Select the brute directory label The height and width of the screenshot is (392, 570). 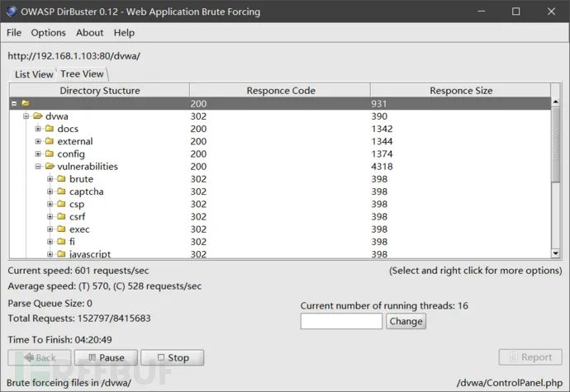tap(81, 179)
